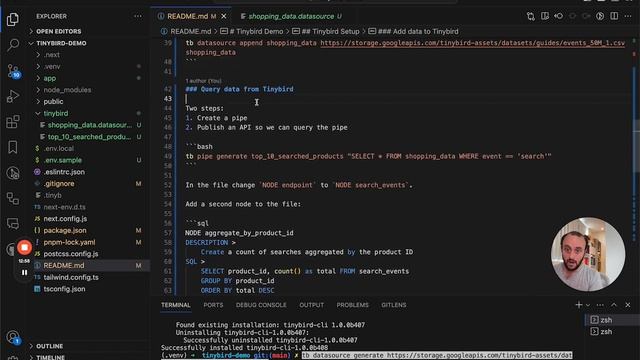This screenshot has width=640, height=360.
Task: Expand the Open Editors section
Action: click(x=58, y=31)
